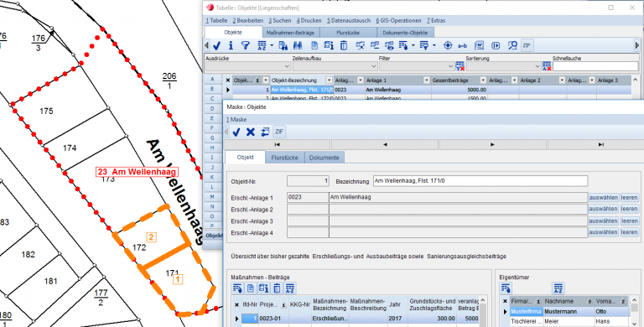The height and width of the screenshot is (327, 644).
Task: Click leeren for Erschl.-Anlage 1
Action: click(x=629, y=198)
